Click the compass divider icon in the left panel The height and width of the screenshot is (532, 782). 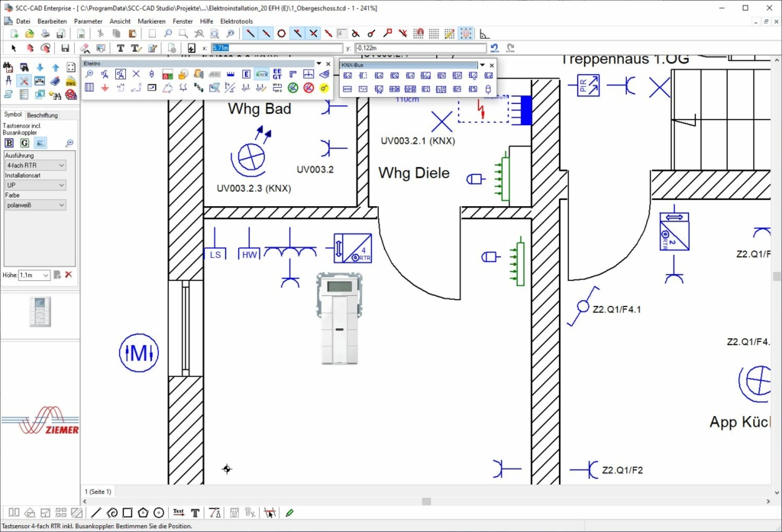8,81
